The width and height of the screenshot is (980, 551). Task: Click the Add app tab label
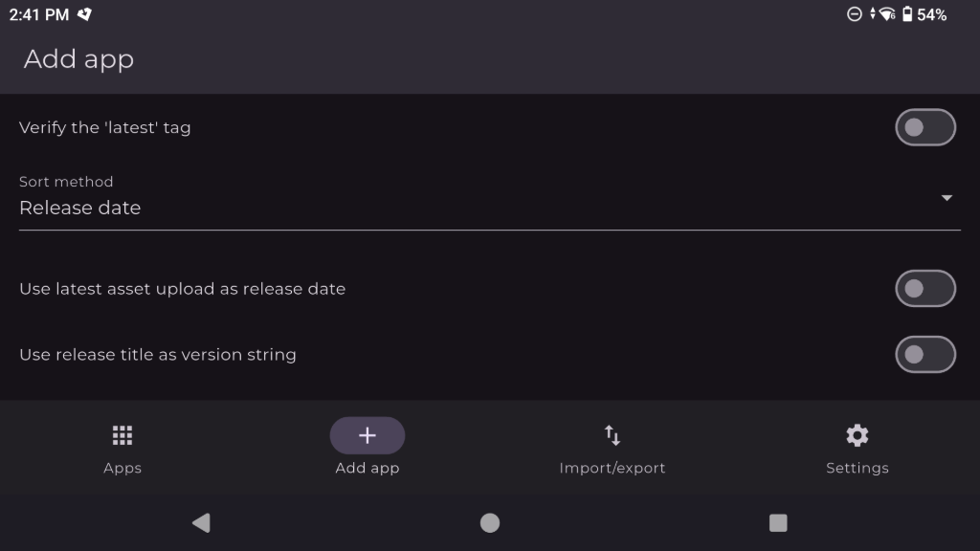367,468
